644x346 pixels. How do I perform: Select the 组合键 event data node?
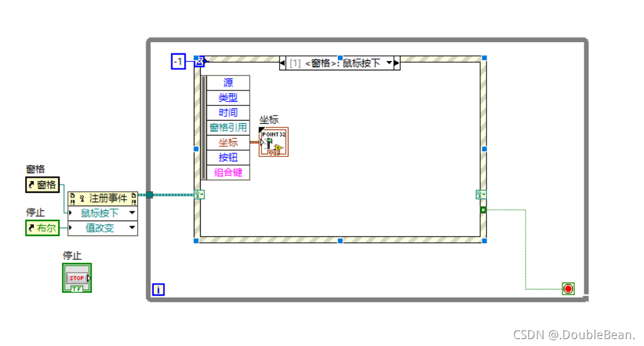pos(228,173)
